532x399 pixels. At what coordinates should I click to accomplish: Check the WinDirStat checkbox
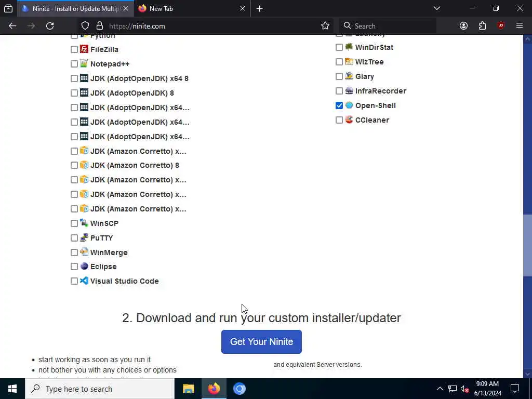[x=339, y=47]
